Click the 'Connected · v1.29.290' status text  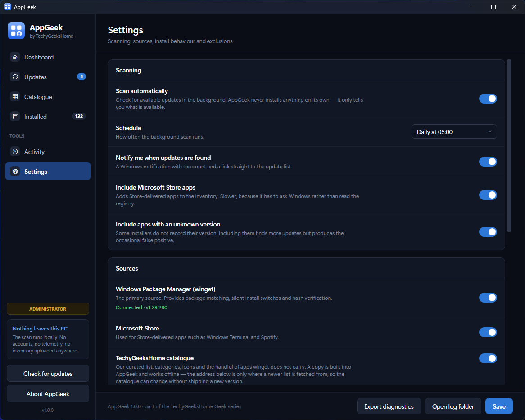click(141, 307)
